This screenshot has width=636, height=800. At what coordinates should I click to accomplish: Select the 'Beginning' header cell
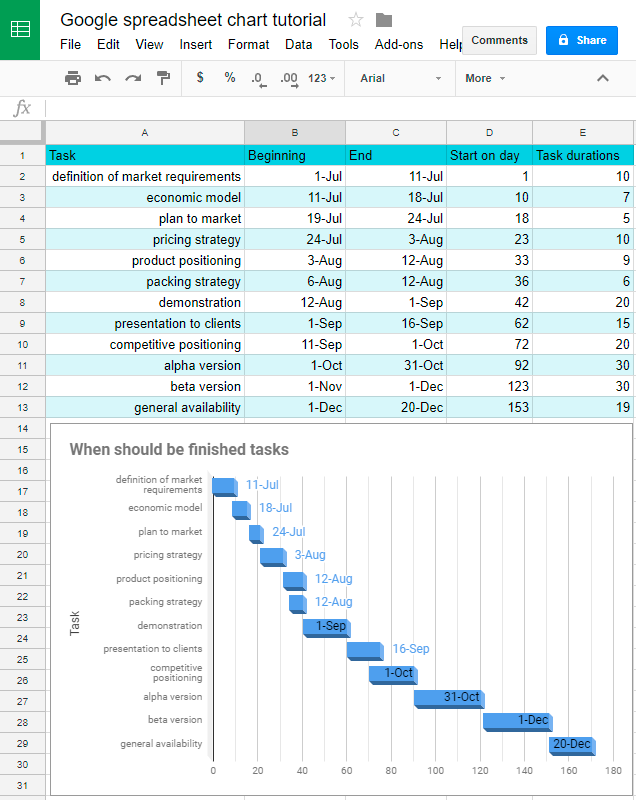click(295, 155)
